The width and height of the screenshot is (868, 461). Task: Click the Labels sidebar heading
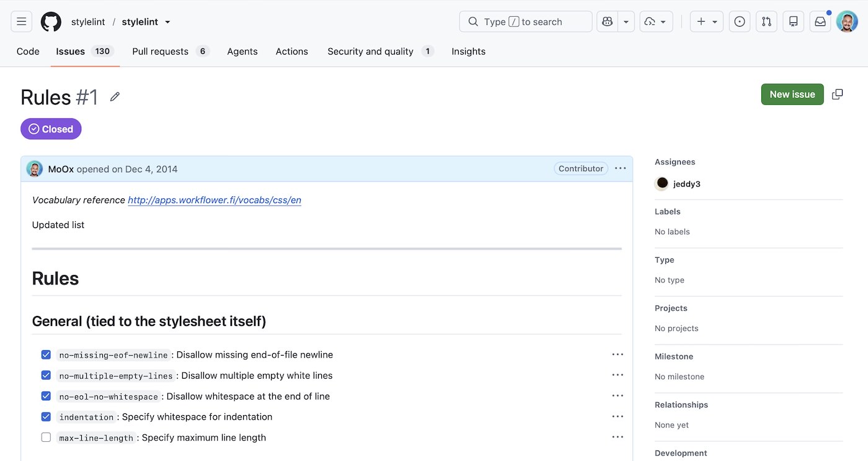(668, 211)
